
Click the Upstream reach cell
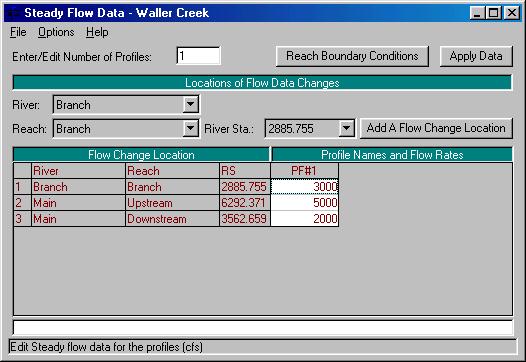click(172, 203)
